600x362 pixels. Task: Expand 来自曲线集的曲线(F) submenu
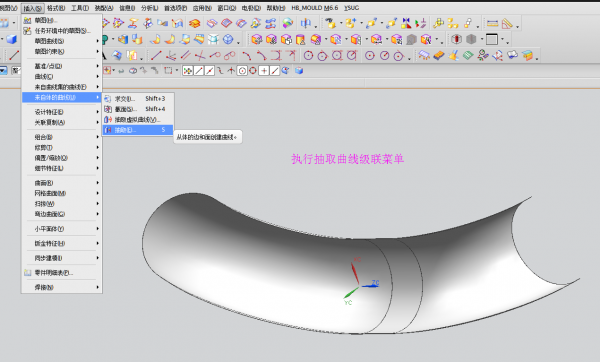click(61, 87)
